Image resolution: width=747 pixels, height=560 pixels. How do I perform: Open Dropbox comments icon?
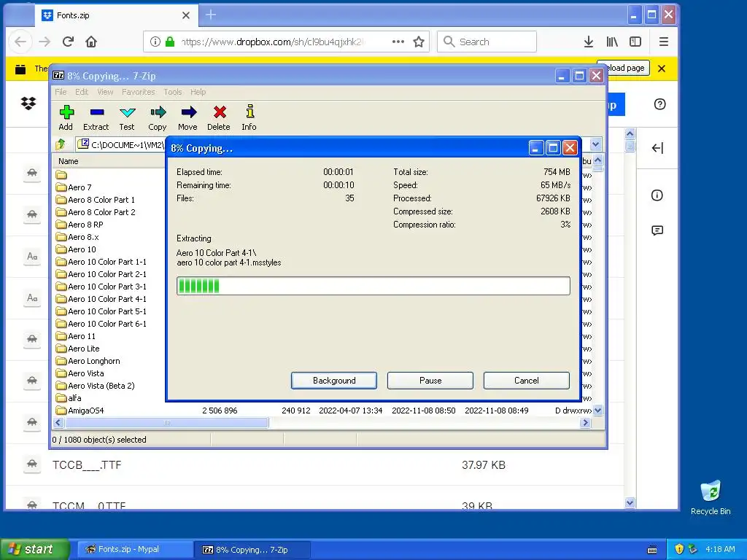(657, 231)
